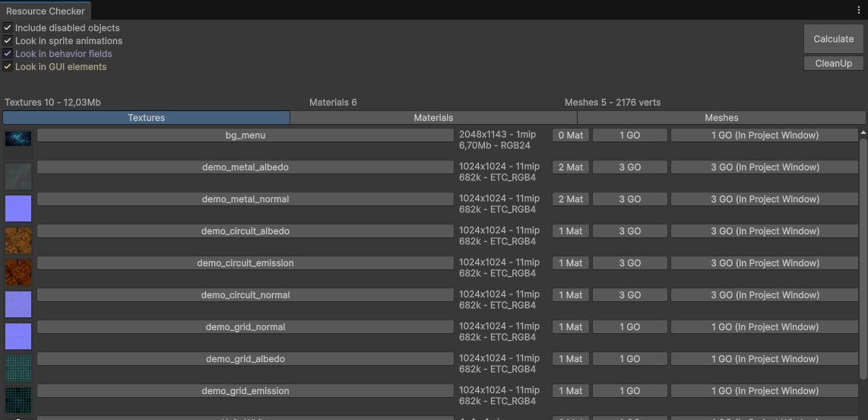The height and width of the screenshot is (420, 868).
Task: Click 1 Mat button for demo_grid_normal
Action: (x=571, y=327)
